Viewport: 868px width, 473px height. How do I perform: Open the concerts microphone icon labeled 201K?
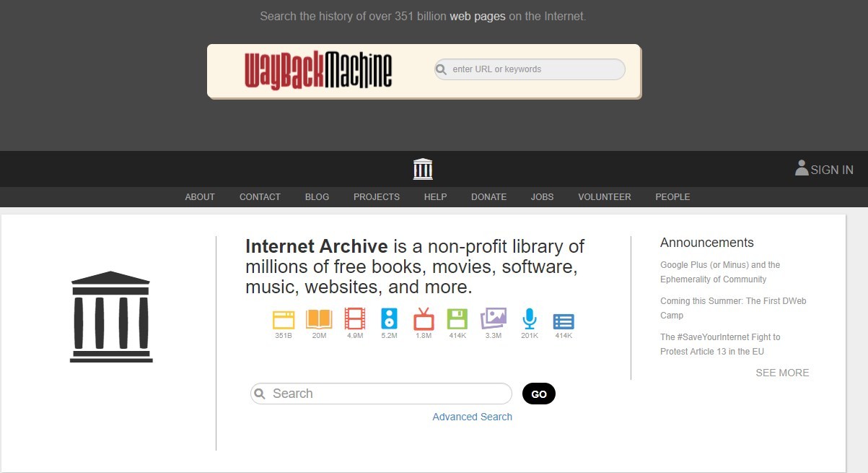pos(530,319)
